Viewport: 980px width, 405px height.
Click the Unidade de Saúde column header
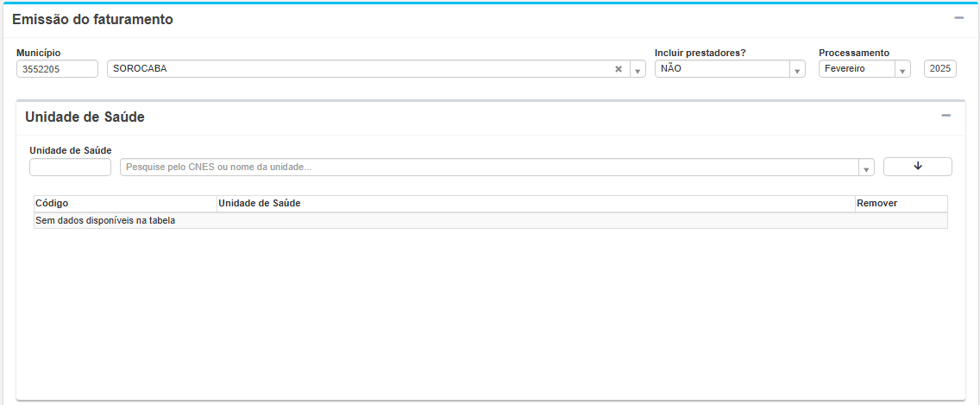pyautogui.click(x=260, y=203)
